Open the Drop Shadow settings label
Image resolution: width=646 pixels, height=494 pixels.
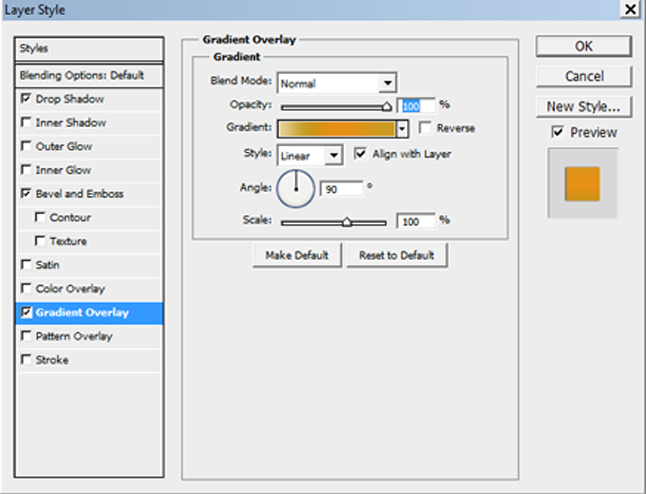click(70, 99)
